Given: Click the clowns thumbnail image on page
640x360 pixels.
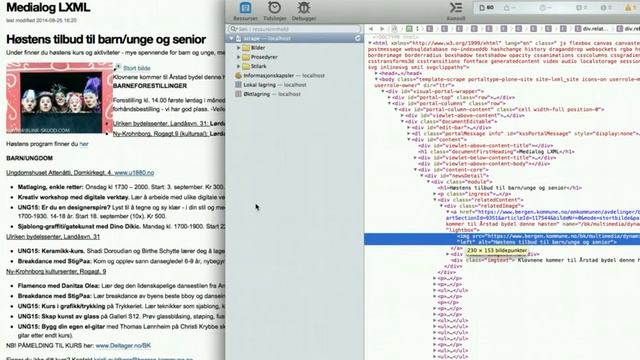Looking at the screenshot, I should [x=60, y=98].
